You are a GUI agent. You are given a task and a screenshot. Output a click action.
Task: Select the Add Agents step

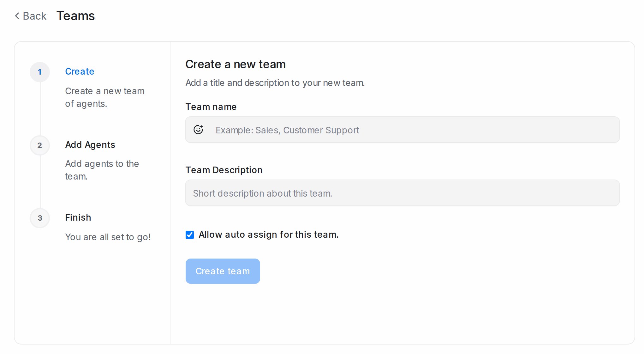pos(90,145)
